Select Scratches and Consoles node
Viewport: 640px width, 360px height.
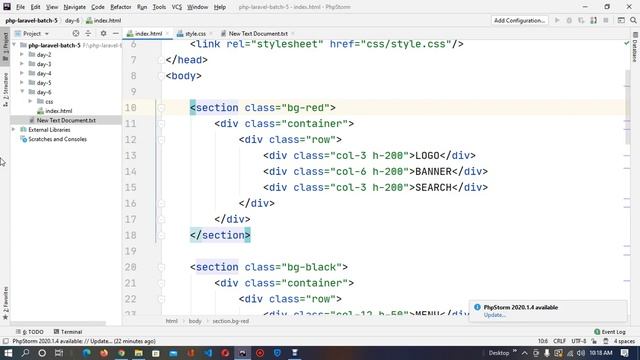pos(57,139)
